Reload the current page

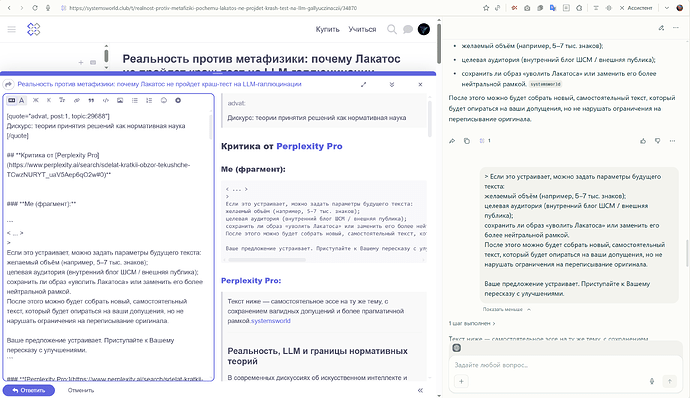[x=35, y=8]
